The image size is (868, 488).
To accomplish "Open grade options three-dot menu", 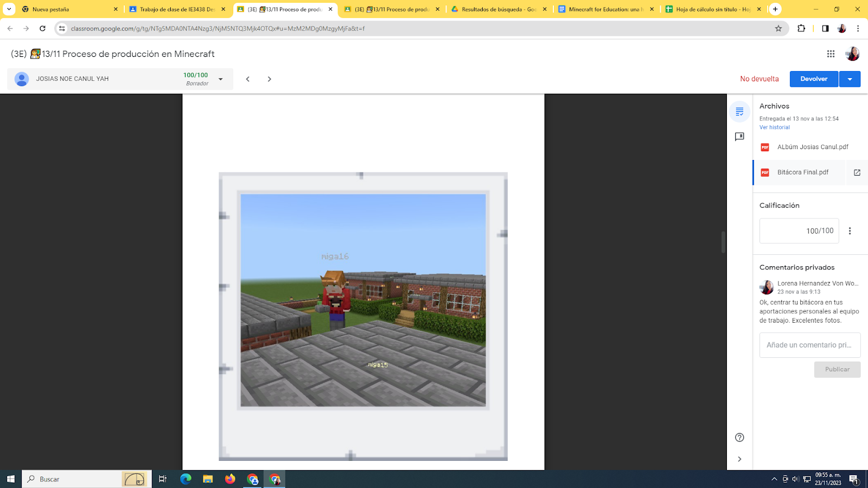I will [850, 231].
